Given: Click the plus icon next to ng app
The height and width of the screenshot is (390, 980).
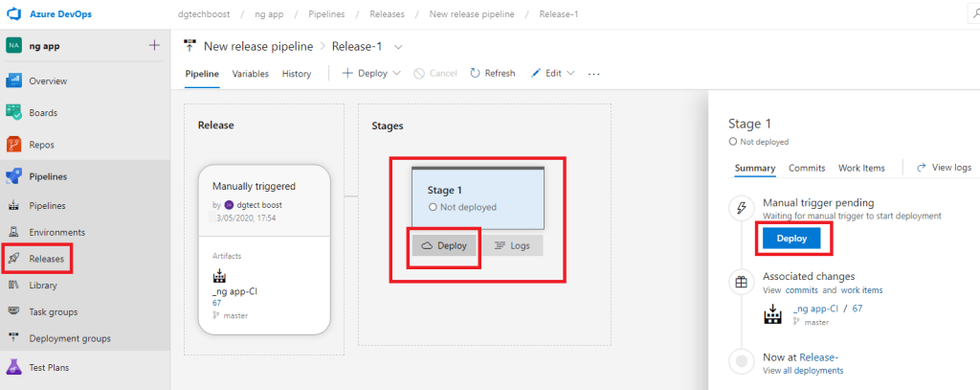Looking at the screenshot, I should (x=154, y=45).
